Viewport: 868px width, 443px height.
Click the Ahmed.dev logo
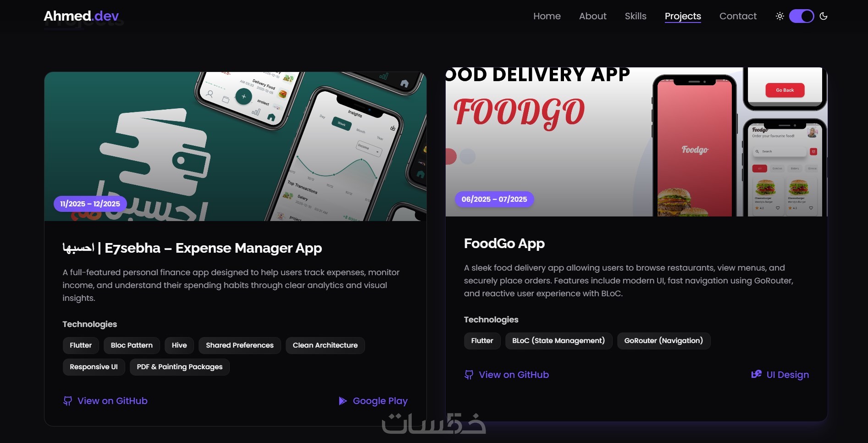(81, 16)
